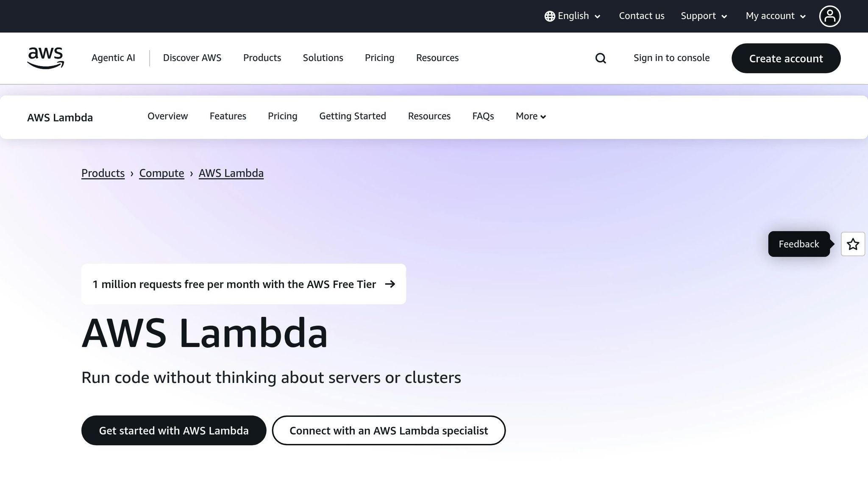Expand the Support dropdown
Image resolution: width=868 pixels, height=488 pixels.
click(x=704, y=16)
